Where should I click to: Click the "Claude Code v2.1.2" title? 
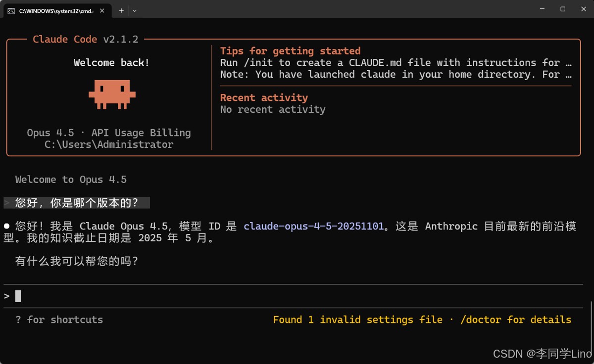point(86,40)
